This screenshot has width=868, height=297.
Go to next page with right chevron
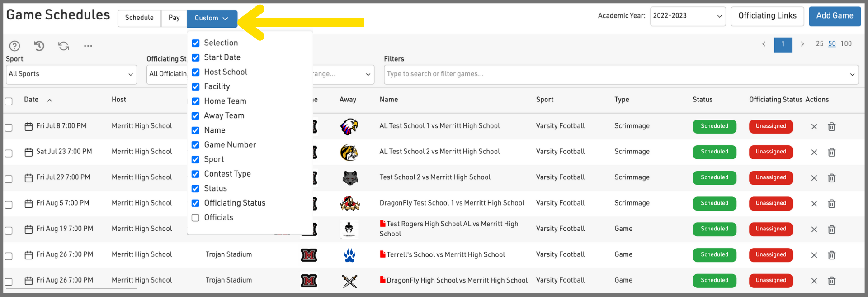point(802,44)
